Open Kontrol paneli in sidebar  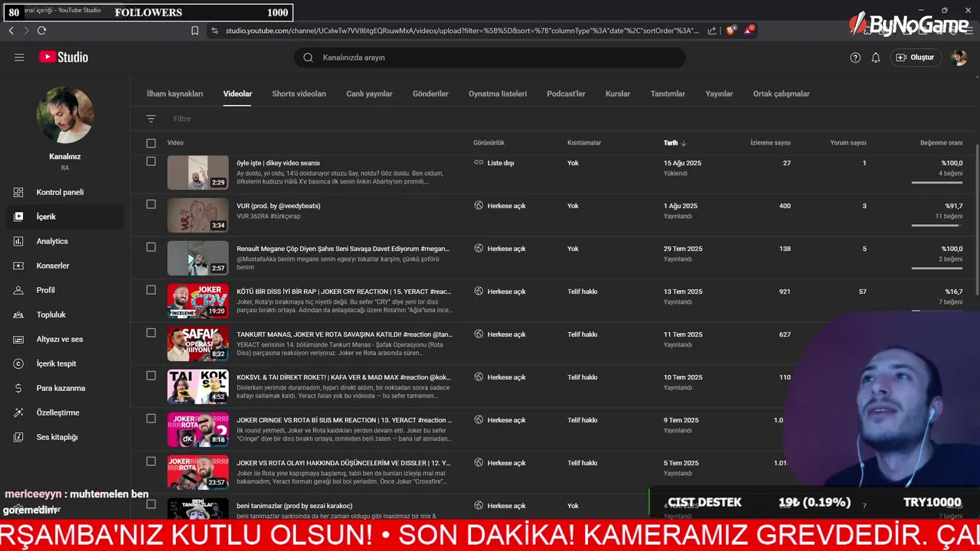pos(65,192)
